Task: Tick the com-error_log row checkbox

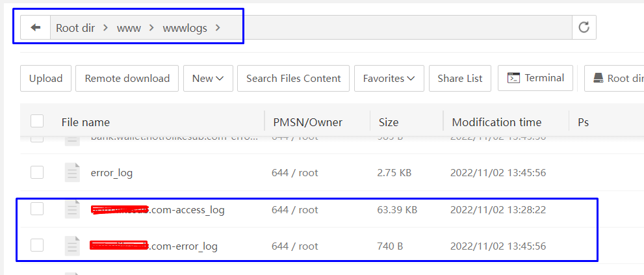Action: click(x=37, y=245)
